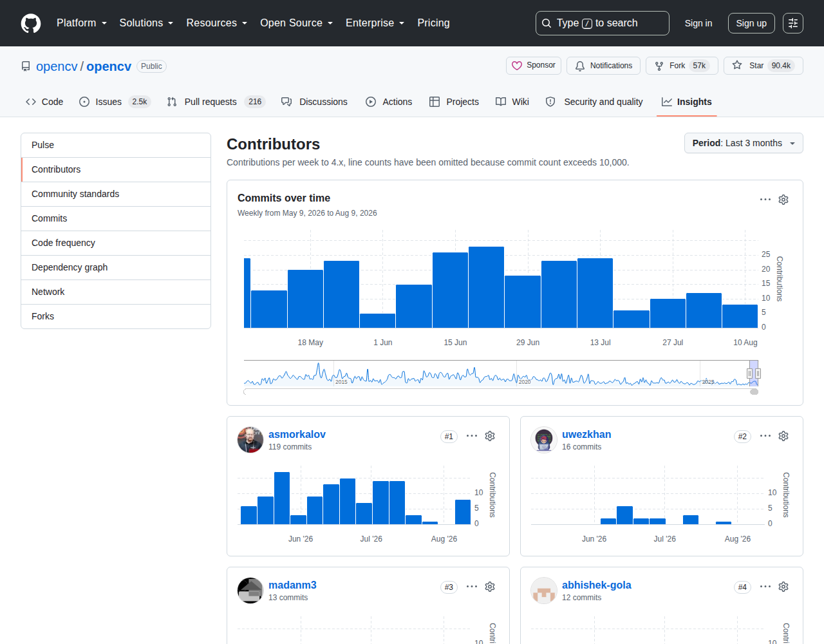
Task: Open gear settings on asmorkalov's card
Action: [x=490, y=436]
